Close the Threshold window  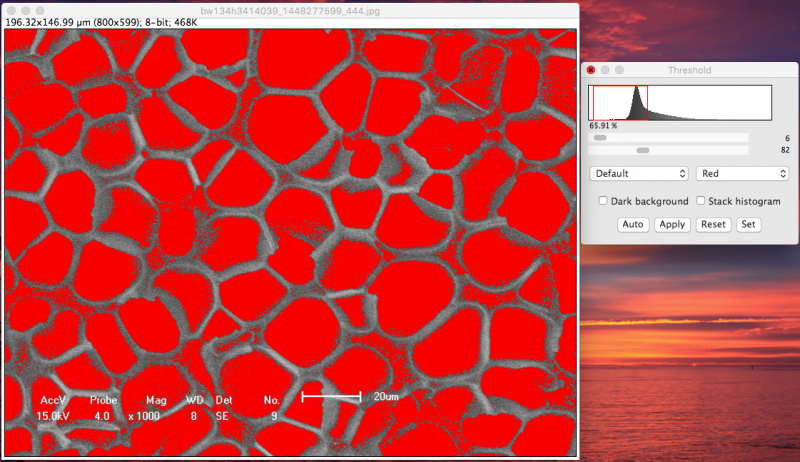tap(591, 70)
